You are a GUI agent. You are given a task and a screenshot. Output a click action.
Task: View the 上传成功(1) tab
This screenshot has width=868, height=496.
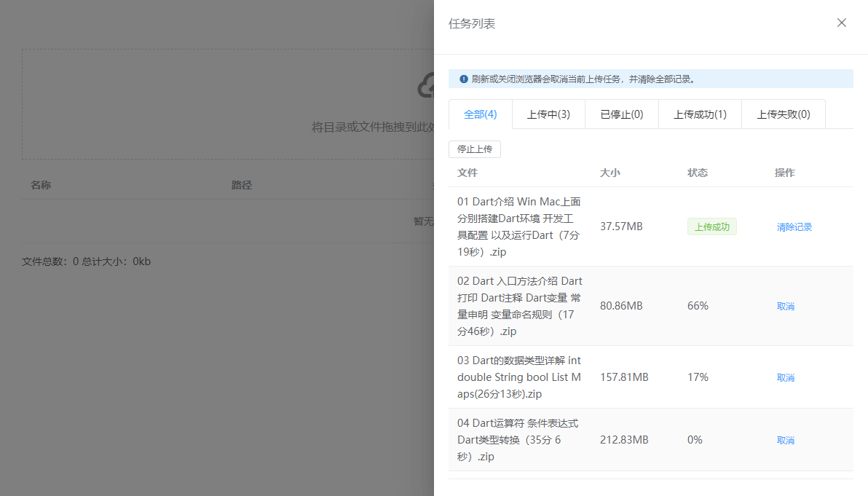tap(699, 114)
